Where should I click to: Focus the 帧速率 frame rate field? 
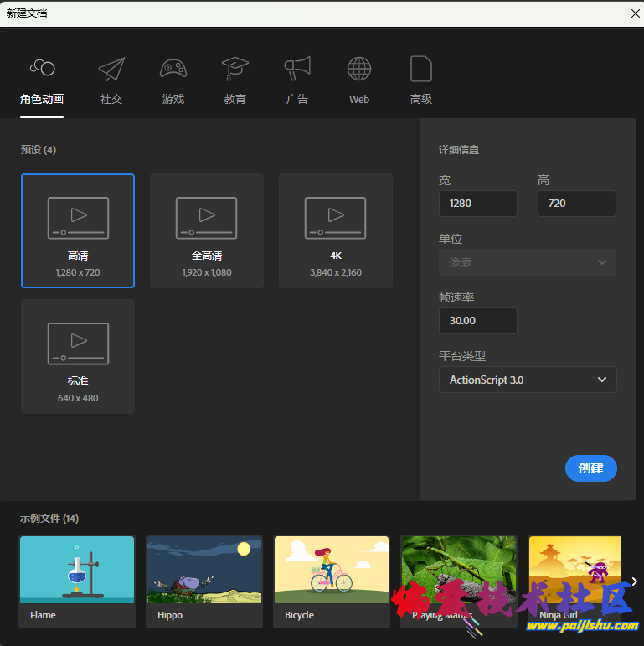coord(477,321)
